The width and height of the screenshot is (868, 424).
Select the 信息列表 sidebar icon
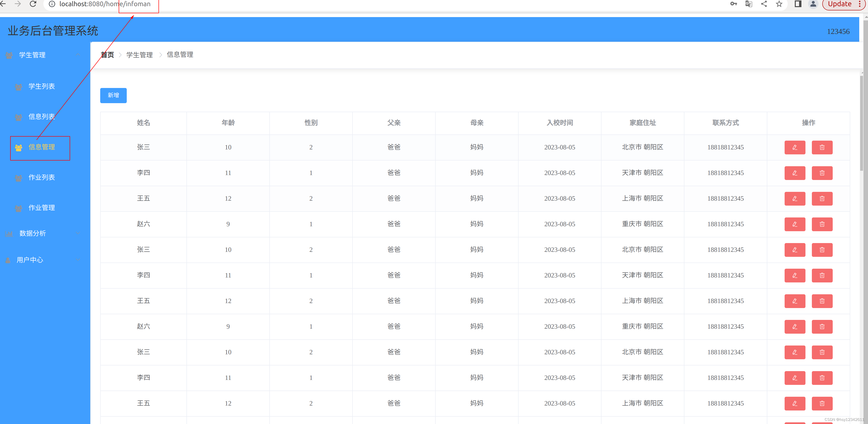18,117
